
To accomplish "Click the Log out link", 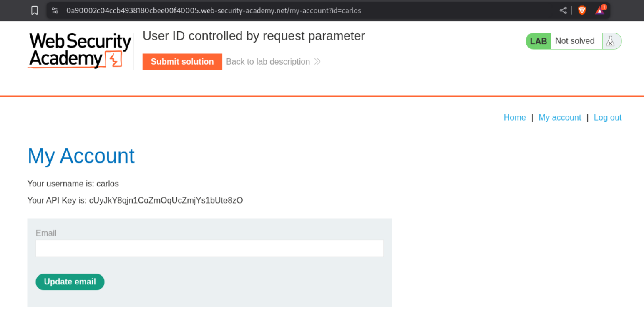I will click(607, 118).
